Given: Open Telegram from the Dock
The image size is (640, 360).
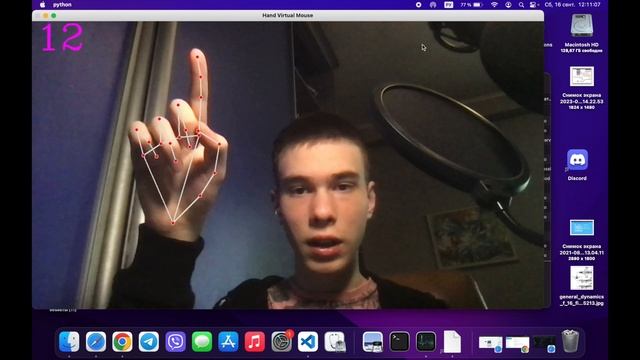Looking at the screenshot, I should point(149,341).
